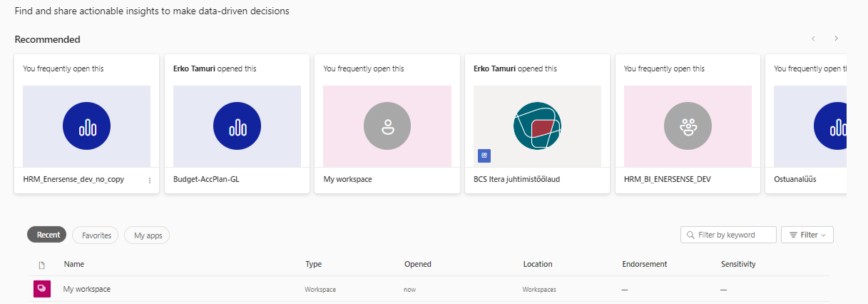Click 'Erko Tamuri opened this' on BCS Itera card
Screen dimensions: 868x304
515,69
